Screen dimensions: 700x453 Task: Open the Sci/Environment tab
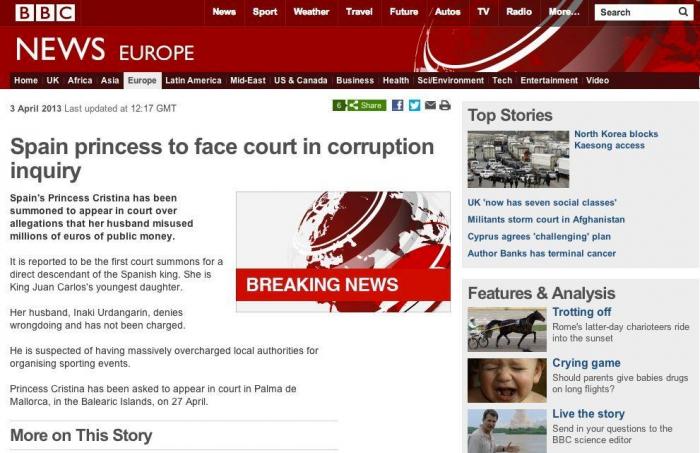pos(450,80)
